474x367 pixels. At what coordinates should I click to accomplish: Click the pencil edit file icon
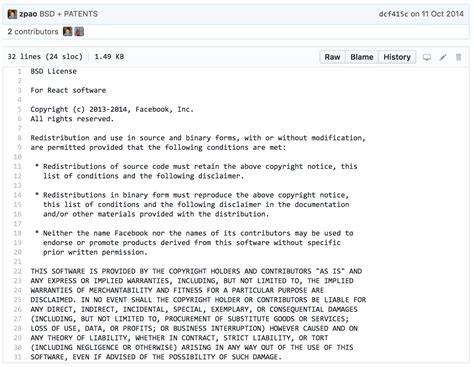(x=443, y=57)
